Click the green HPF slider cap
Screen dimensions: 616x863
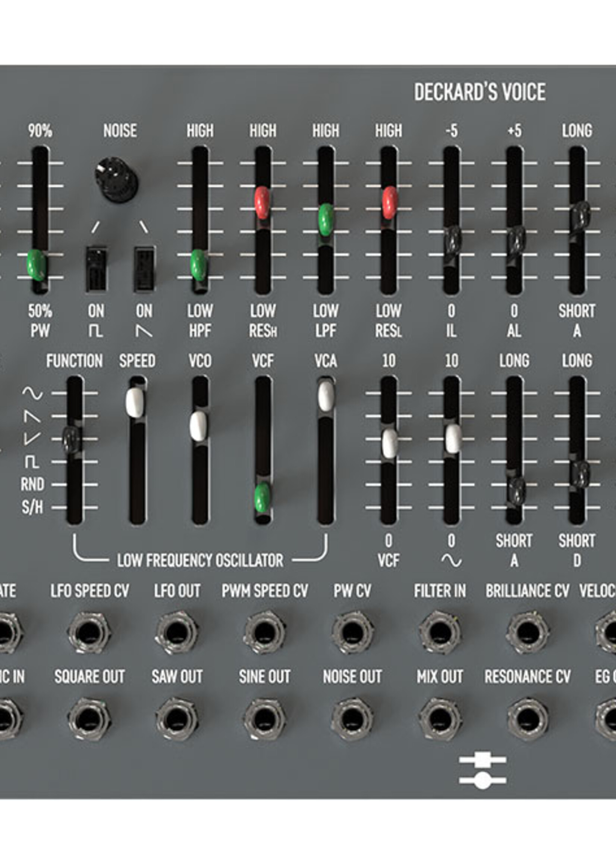[198, 265]
